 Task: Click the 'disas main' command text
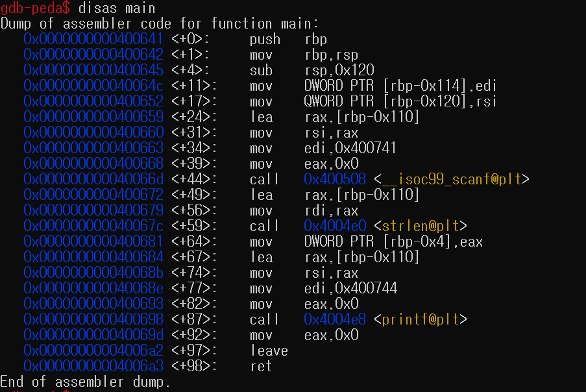117,8
